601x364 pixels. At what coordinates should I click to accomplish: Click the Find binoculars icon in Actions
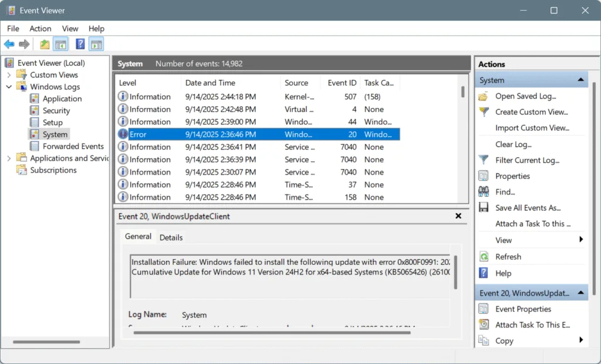pos(484,192)
